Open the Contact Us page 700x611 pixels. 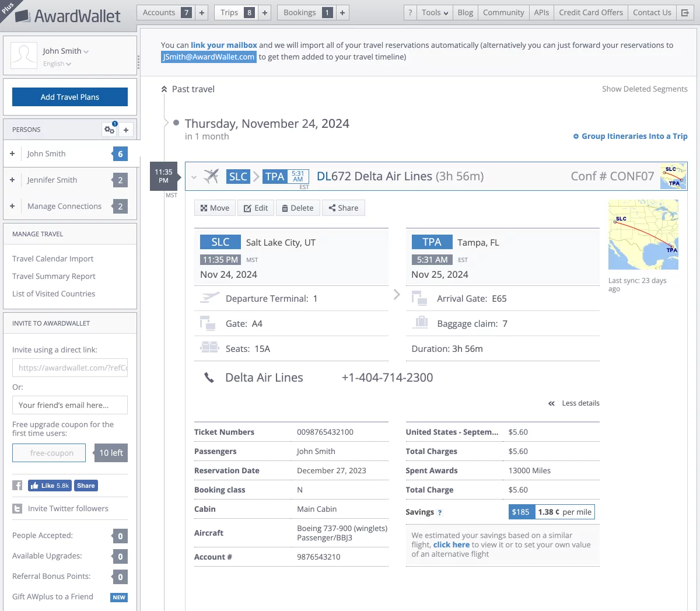point(652,12)
